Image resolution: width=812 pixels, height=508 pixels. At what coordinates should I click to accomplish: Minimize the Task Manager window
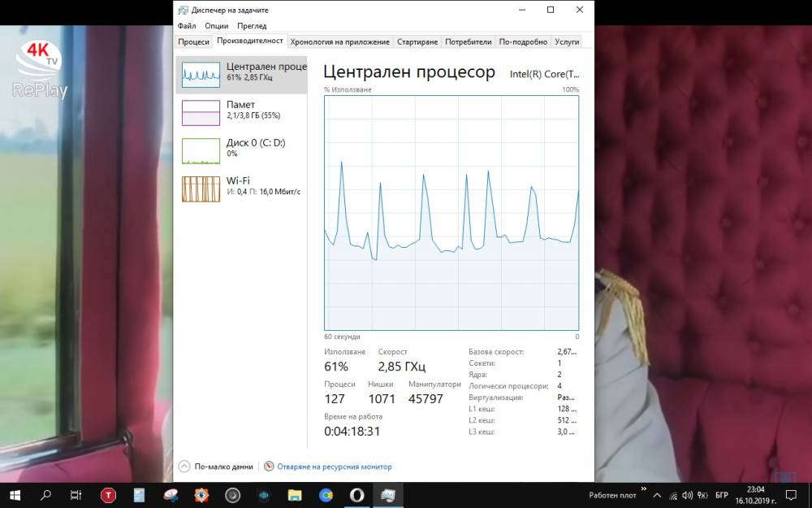[x=522, y=10]
